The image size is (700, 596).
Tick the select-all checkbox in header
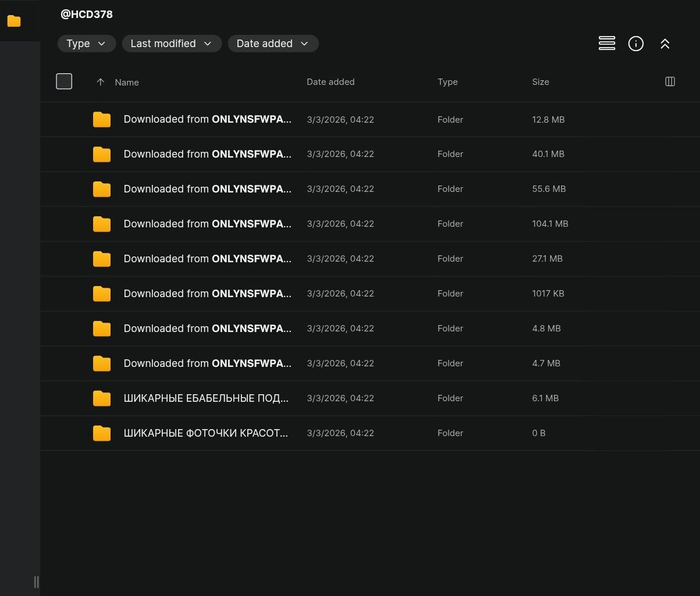[x=64, y=81]
